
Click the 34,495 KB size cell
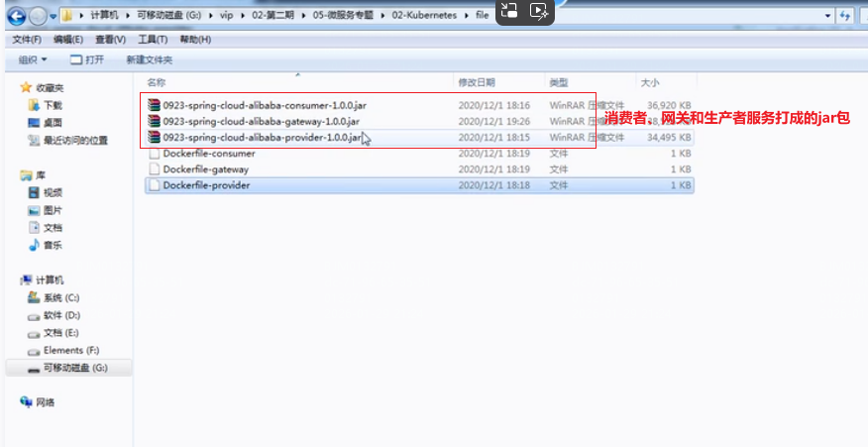669,138
